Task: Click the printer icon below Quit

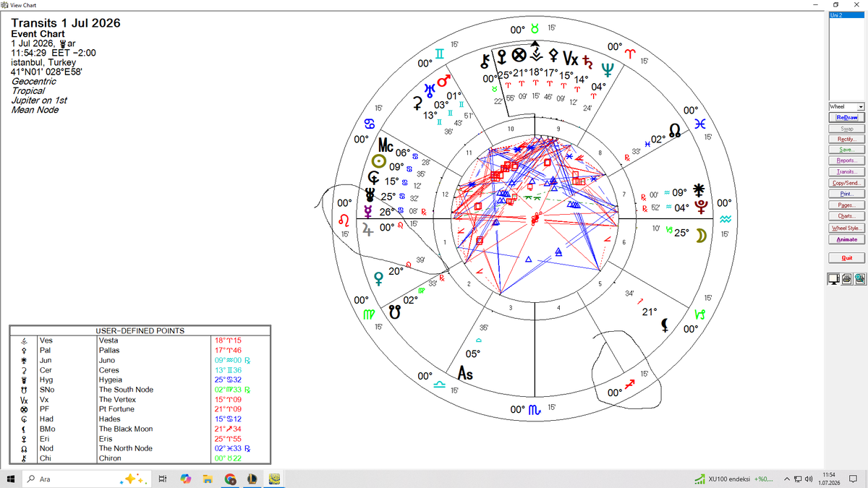Action: pos(847,279)
